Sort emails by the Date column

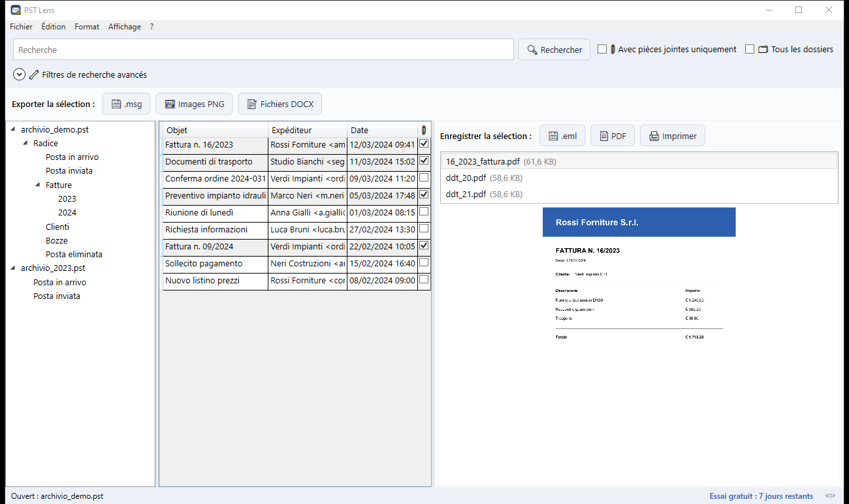click(383, 130)
